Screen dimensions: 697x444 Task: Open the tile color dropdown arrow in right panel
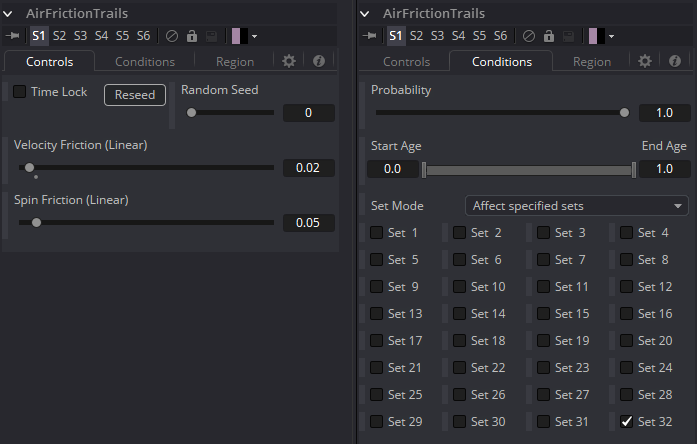pos(612,36)
